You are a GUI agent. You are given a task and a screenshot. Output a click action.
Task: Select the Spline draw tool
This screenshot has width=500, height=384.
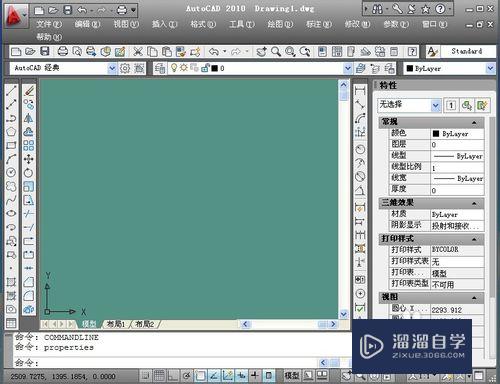tap(11, 200)
